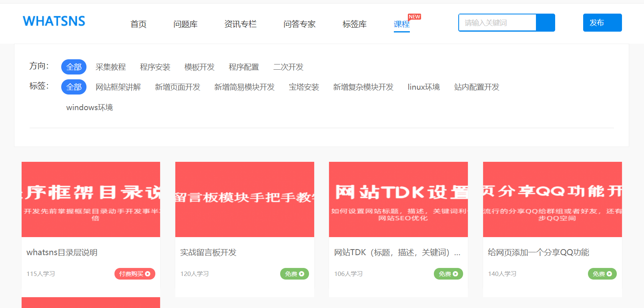Select 全部 in the 方向 filter row
The height and width of the screenshot is (308, 644).
[x=74, y=67]
